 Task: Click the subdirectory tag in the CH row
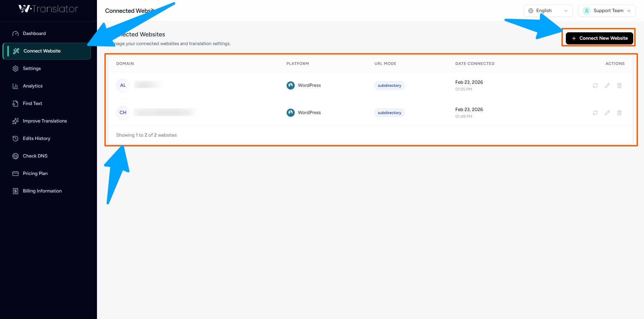coord(389,113)
